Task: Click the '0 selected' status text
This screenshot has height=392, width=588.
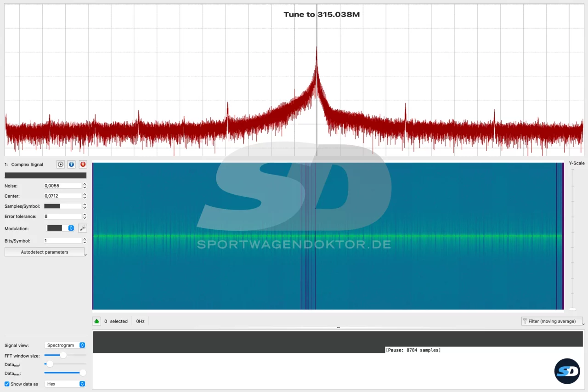Action: [116, 321]
